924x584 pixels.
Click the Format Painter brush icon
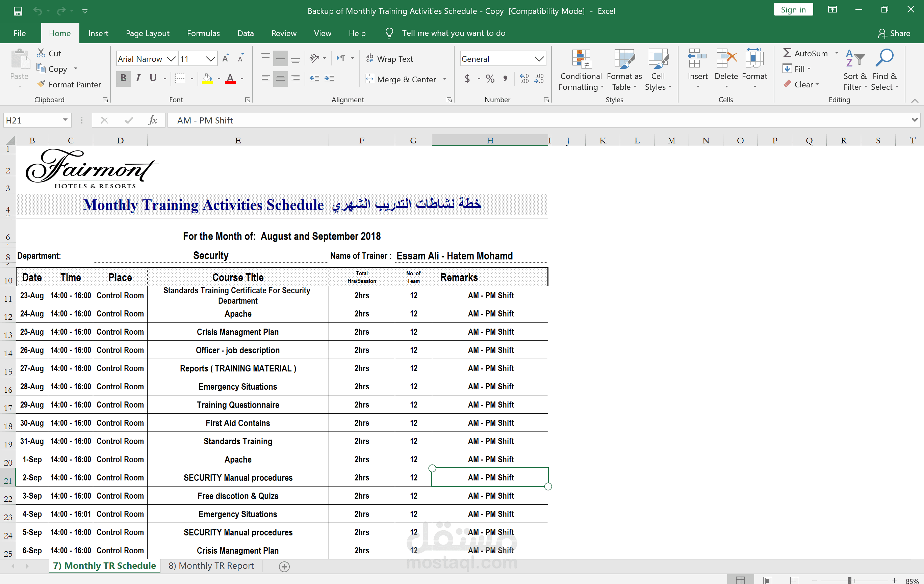pos(41,84)
